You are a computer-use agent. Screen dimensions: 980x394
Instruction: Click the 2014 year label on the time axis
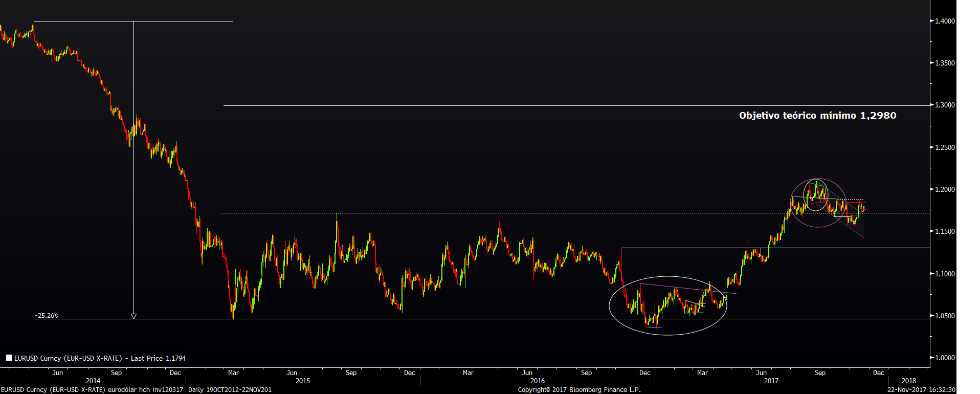point(93,381)
